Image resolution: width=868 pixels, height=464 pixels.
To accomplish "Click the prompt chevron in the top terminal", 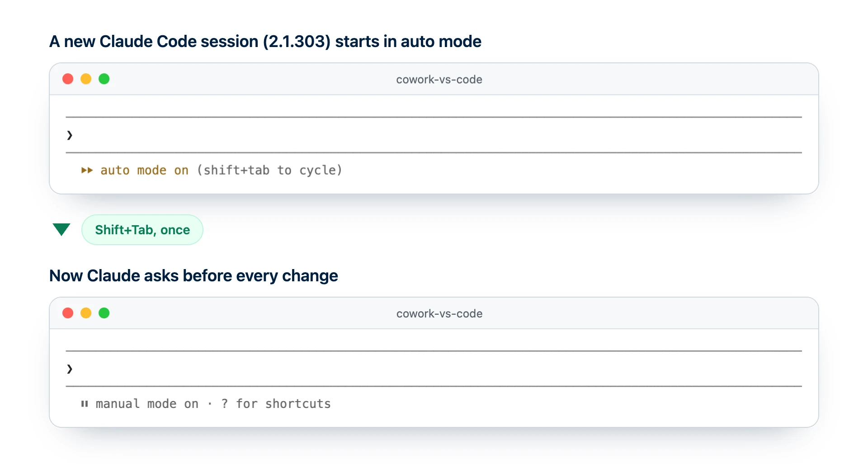I will [x=70, y=135].
